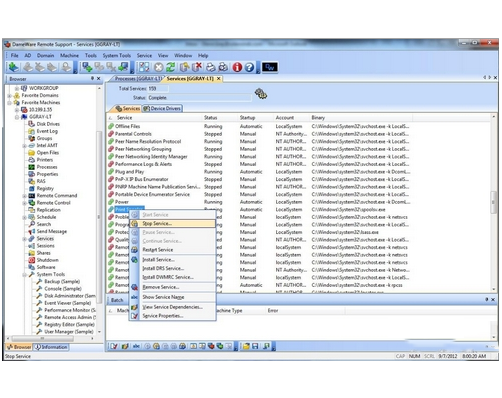Switch to the Processes [GGRAY-LT] tab
The width and height of the screenshot is (502, 398).
138,79
